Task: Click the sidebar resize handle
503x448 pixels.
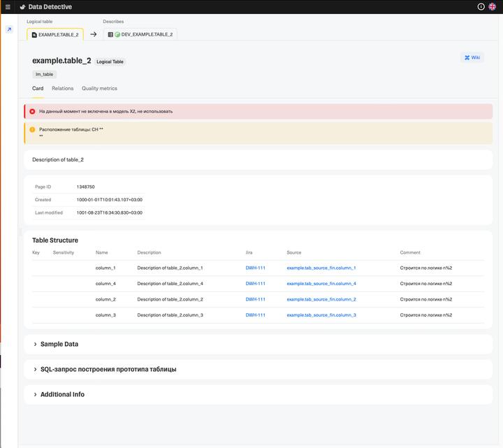Action: 20,232
